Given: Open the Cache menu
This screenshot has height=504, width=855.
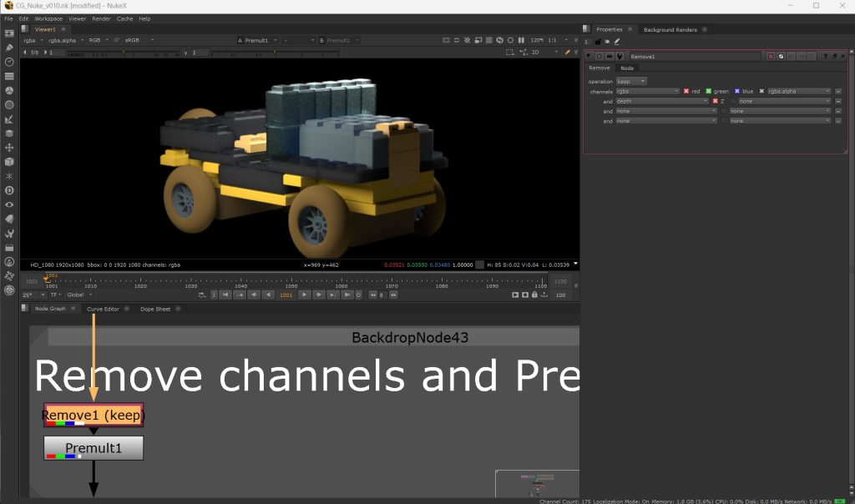Looking at the screenshot, I should tap(125, 18).
